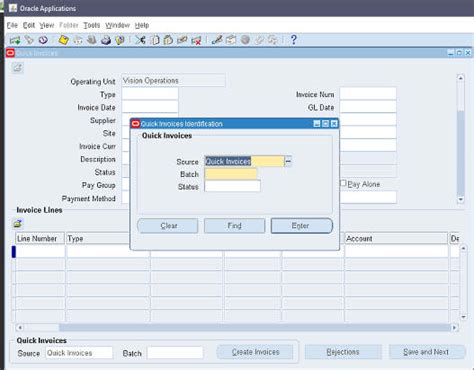Click the Paste toolbar icon

[x=168, y=40]
